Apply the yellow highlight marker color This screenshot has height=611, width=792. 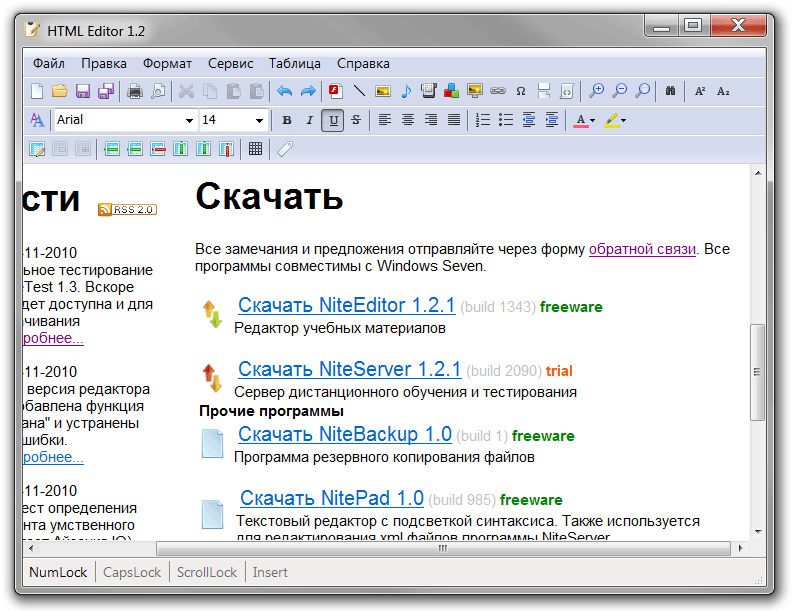pyautogui.click(x=612, y=120)
